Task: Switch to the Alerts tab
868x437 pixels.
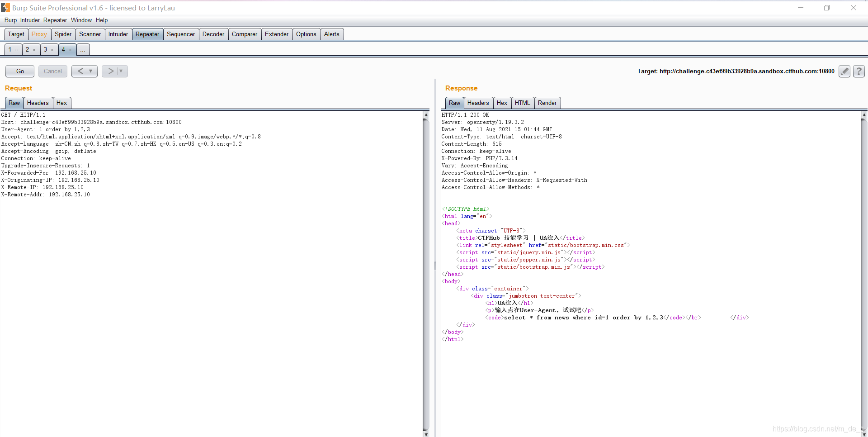Action: (x=332, y=34)
